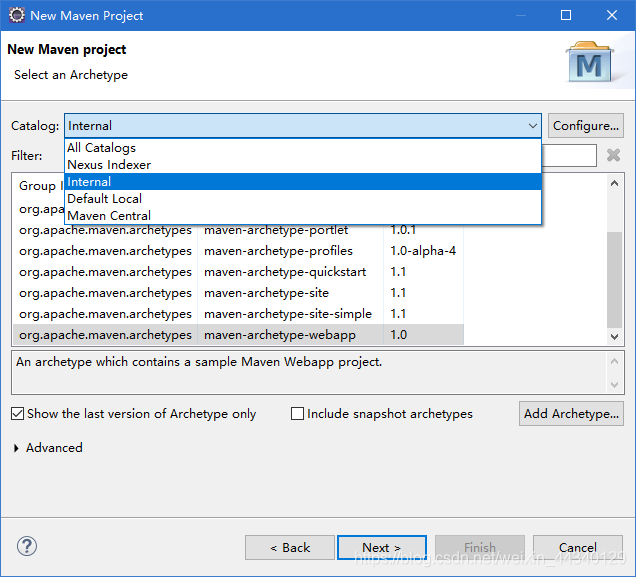Close the New Maven Project dialog

[612, 15]
